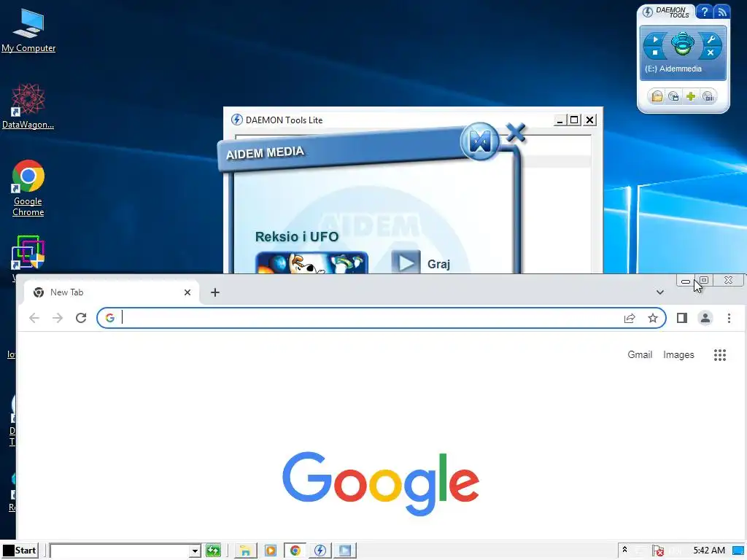This screenshot has width=747, height=560.
Task: Maximize the DAEMON Tools Lite window
Action: [574, 120]
